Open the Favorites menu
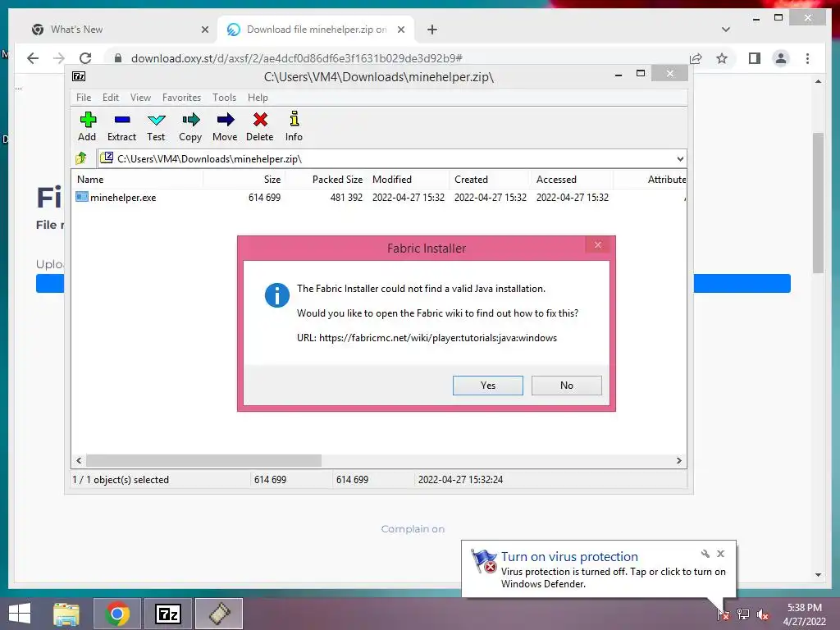 click(181, 98)
